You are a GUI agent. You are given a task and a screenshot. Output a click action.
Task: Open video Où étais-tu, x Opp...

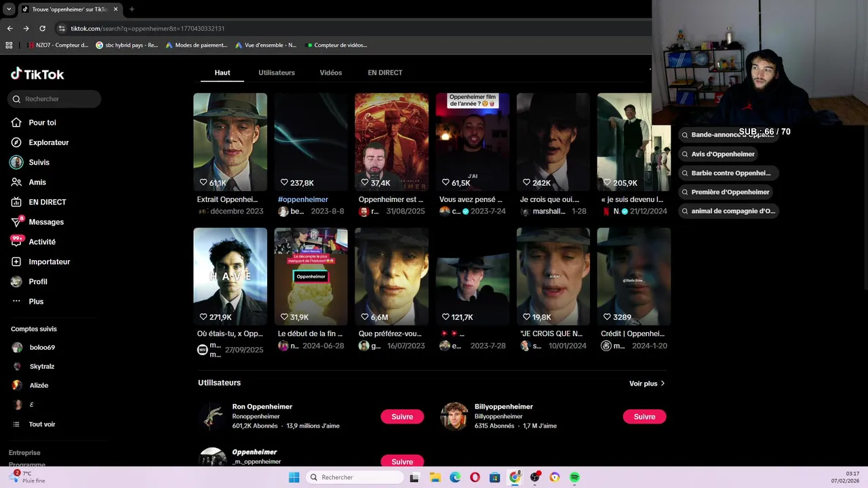coord(230,277)
